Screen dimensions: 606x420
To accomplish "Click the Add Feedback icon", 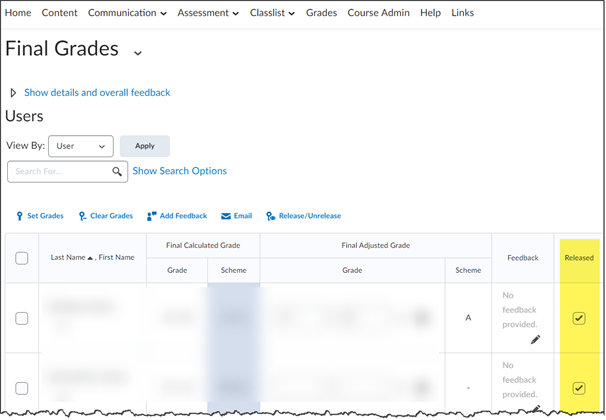I will coord(152,216).
